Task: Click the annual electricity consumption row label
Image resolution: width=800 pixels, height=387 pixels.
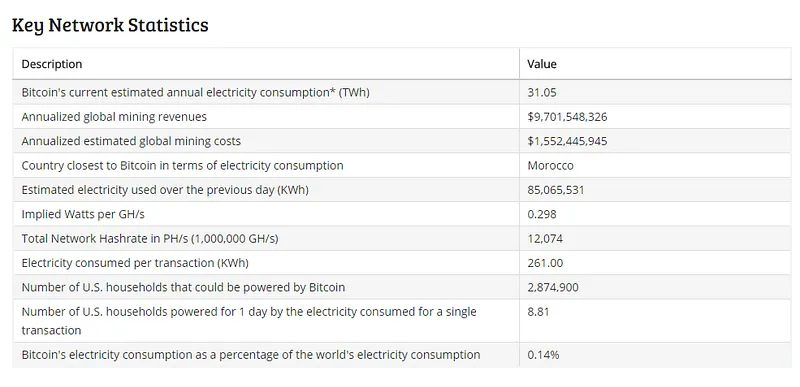Action: (195, 92)
